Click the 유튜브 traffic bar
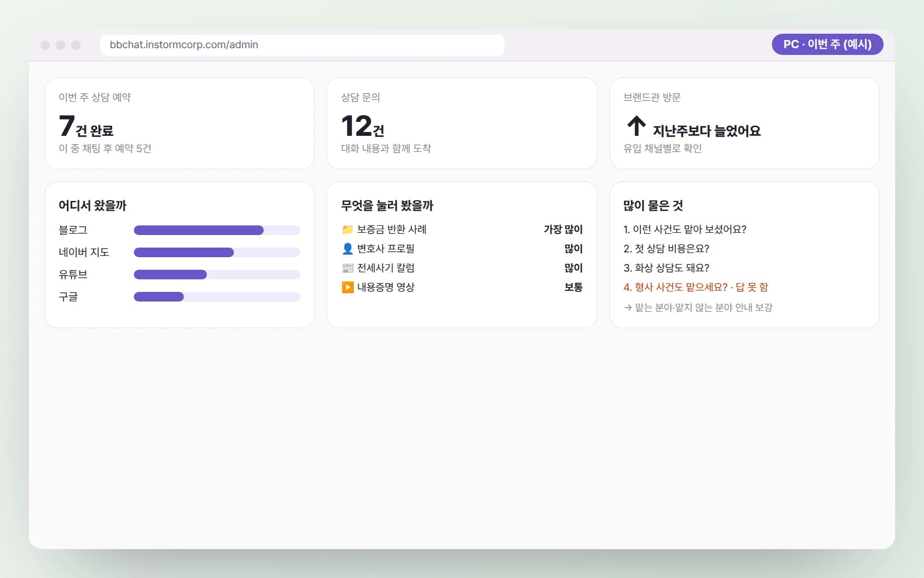This screenshot has width=924, height=578. tap(217, 275)
